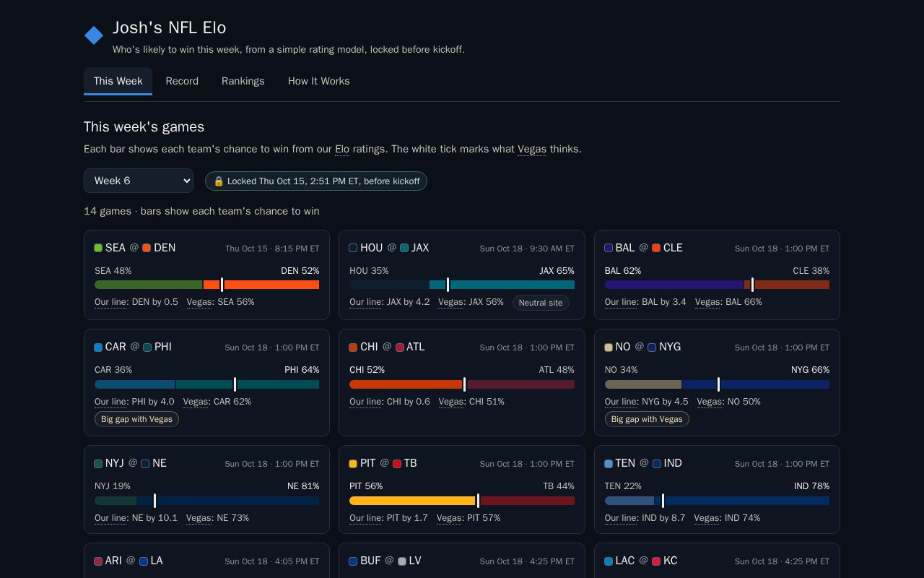Click 'Thu Oct 15 · 8:15 PM ET' kickoff time
This screenshot has width=924, height=578.
pyautogui.click(x=272, y=249)
